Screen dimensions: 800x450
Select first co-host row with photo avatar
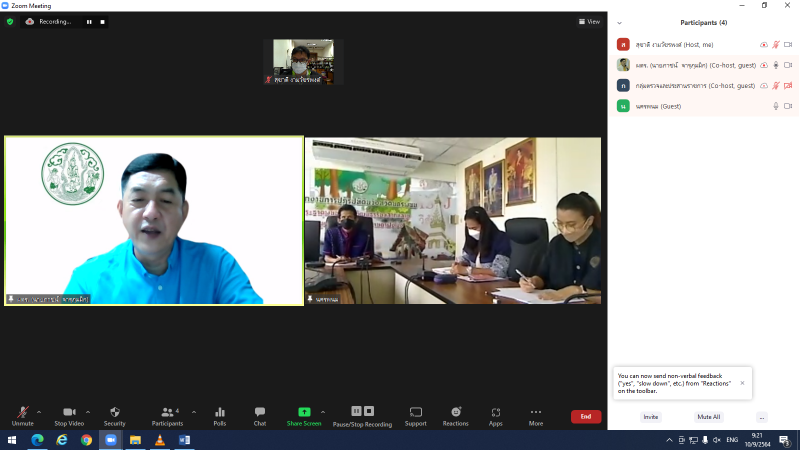[x=704, y=65]
